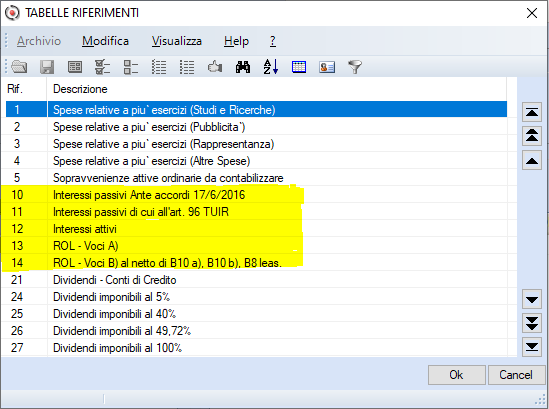549x409 pixels.
Task: Click the contact card toolbar icon
Action: pyautogui.click(x=327, y=67)
